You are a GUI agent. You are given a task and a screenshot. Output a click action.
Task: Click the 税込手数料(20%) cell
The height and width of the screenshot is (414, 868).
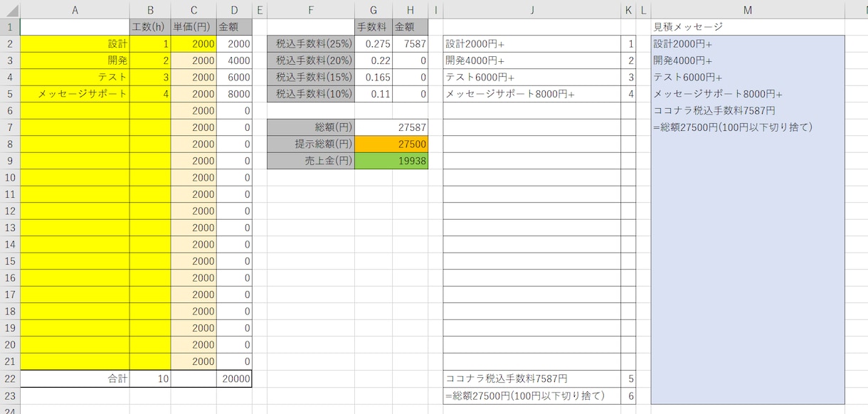311,60
